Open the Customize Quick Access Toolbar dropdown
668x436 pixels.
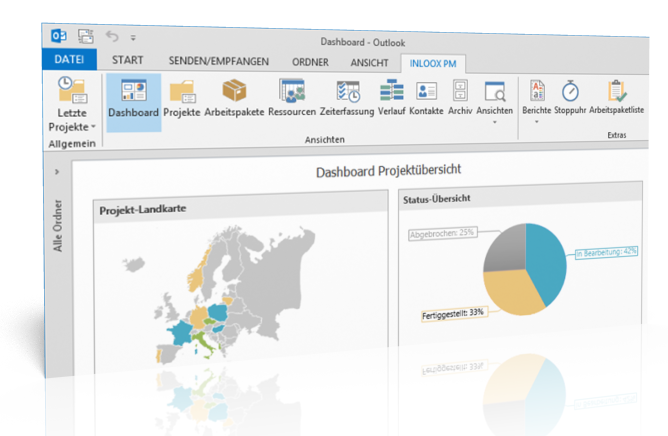tap(133, 38)
